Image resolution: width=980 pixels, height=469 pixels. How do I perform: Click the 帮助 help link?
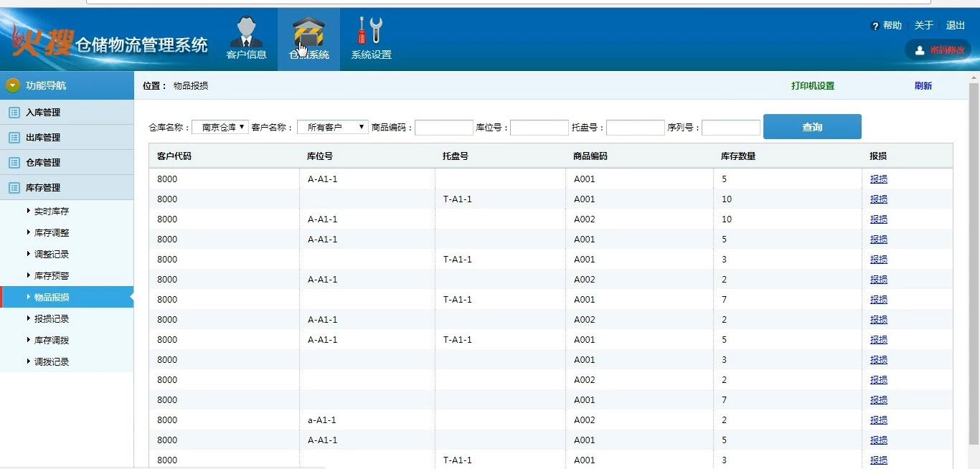(887, 26)
